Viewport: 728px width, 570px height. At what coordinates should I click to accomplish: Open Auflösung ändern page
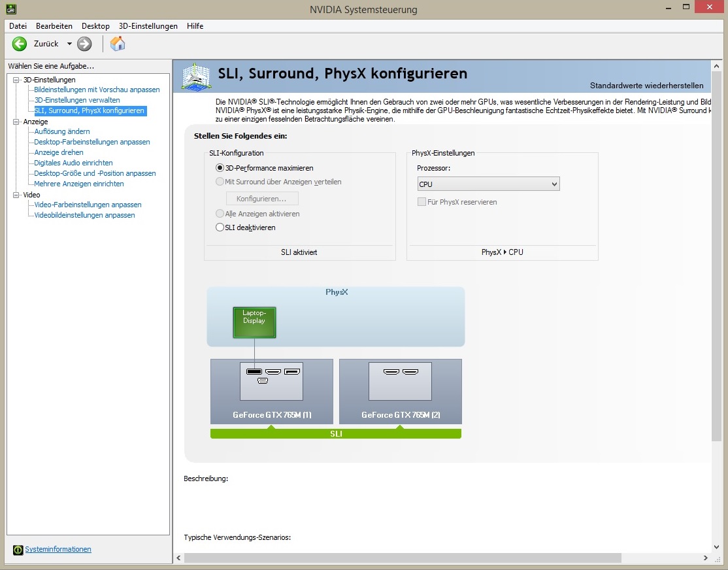click(61, 131)
